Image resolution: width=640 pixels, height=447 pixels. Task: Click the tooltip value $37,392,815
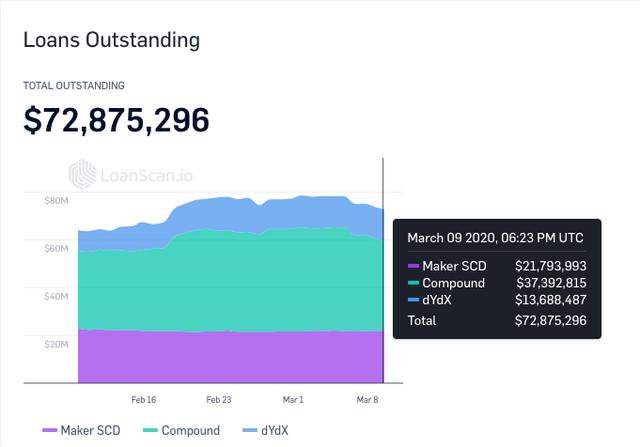coord(551,283)
